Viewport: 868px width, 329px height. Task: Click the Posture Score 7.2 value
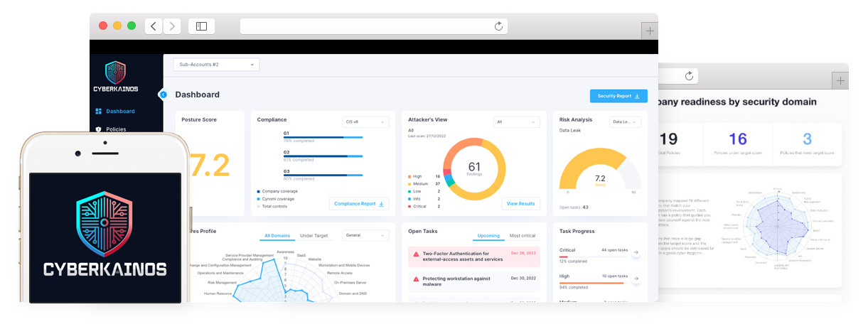(210, 165)
